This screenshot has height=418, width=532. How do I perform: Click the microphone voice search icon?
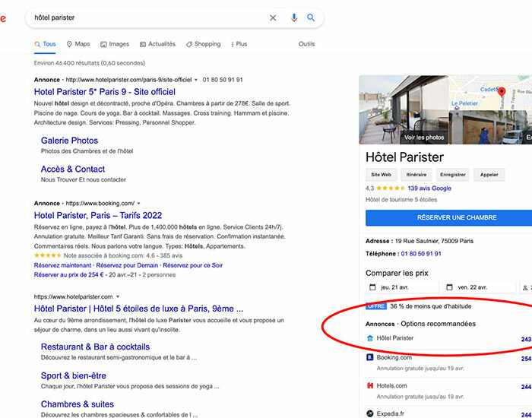[x=294, y=17]
